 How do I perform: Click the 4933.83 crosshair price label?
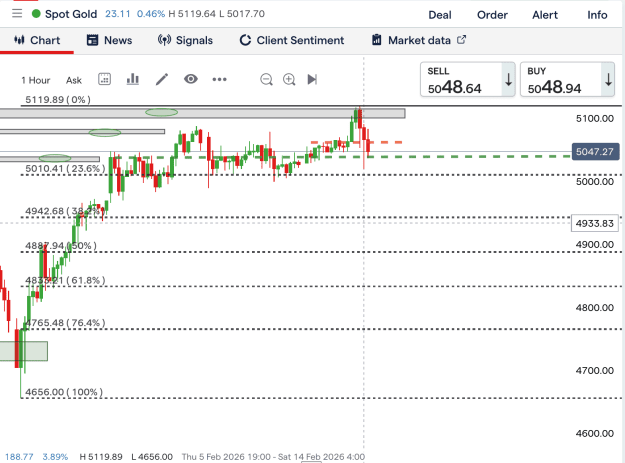[x=595, y=223]
